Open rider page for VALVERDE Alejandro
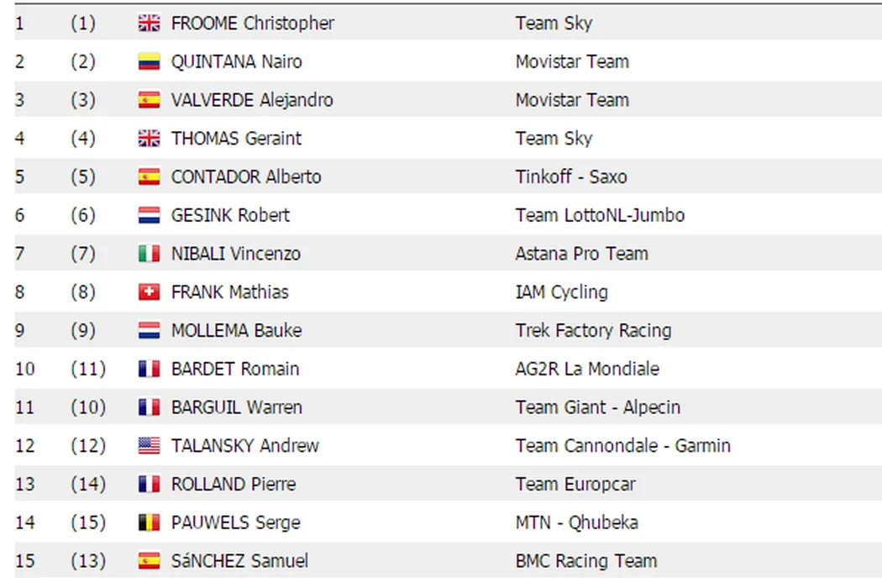The image size is (882, 588). [251, 100]
